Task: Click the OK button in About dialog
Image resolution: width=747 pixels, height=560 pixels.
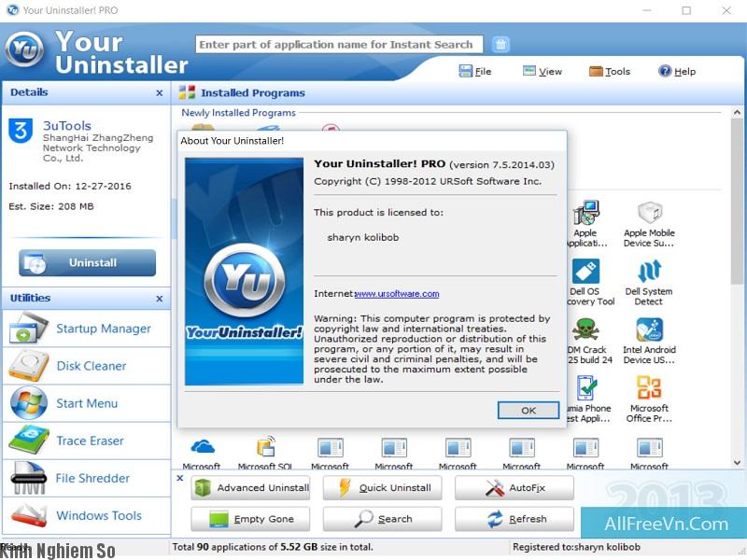Action: pos(528,410)
